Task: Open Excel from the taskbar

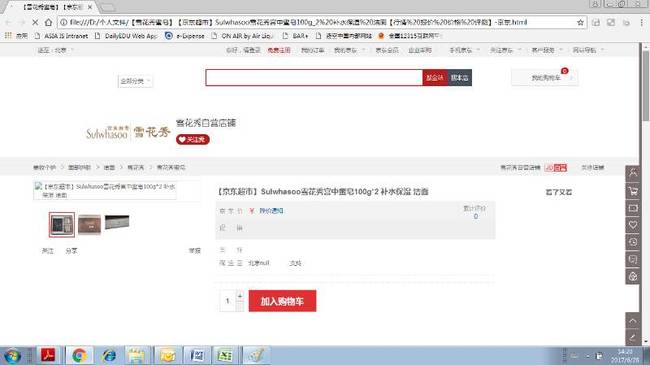Action: point(225,355)
